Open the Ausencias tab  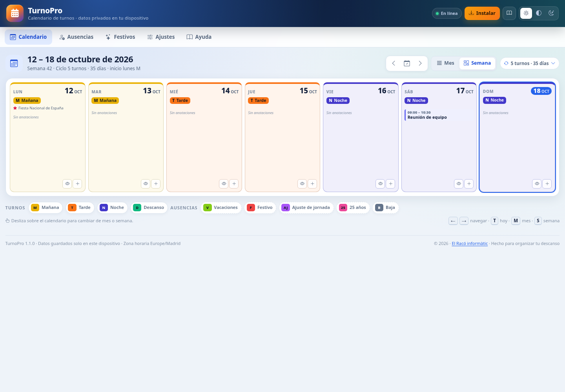point(76,37)
